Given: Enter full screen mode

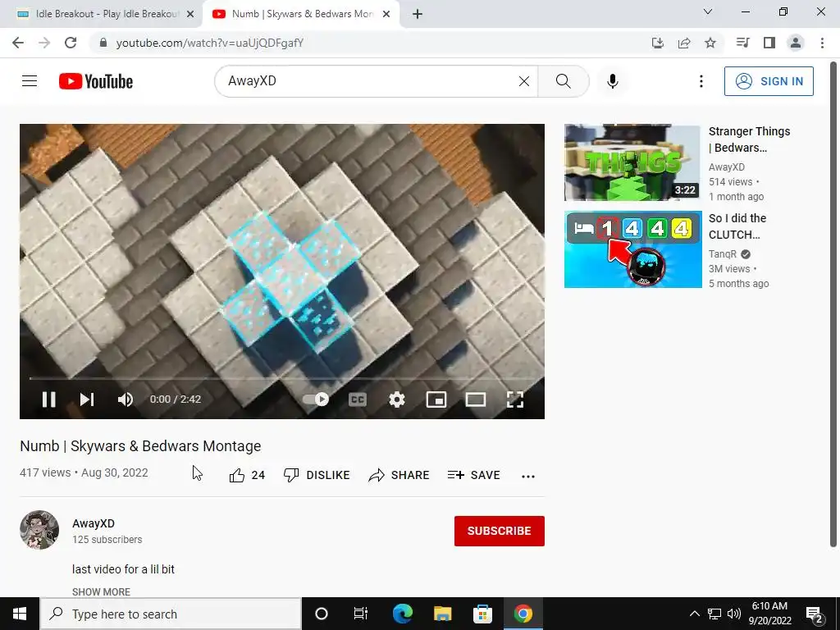Looking at the screenshot, I should (x=515, y=399).
